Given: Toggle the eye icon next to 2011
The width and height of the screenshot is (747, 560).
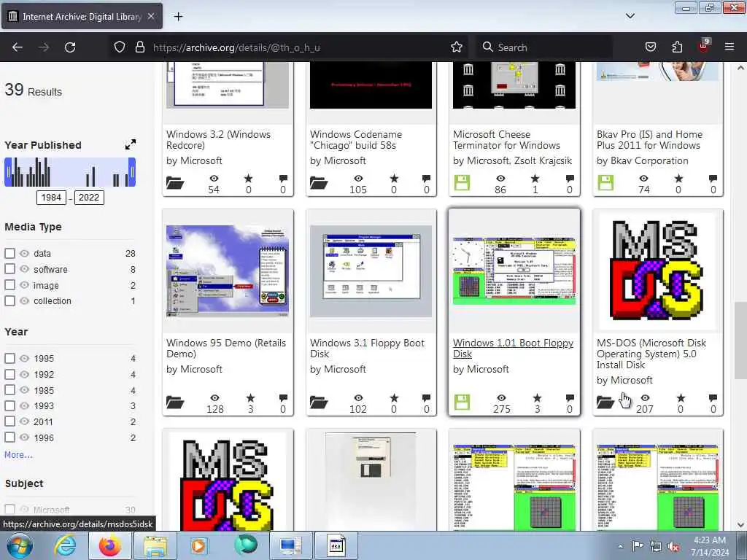Looking at the screenshot, I should click(24, 421).
